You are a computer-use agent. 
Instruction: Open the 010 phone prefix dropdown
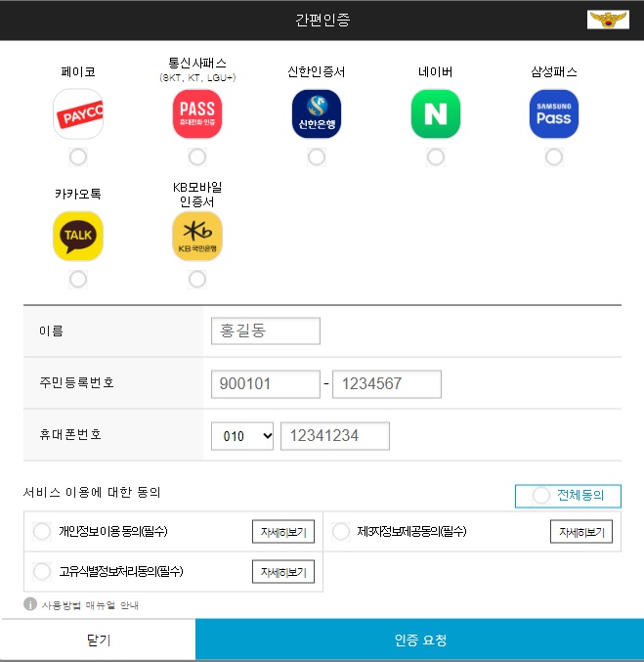242,436
